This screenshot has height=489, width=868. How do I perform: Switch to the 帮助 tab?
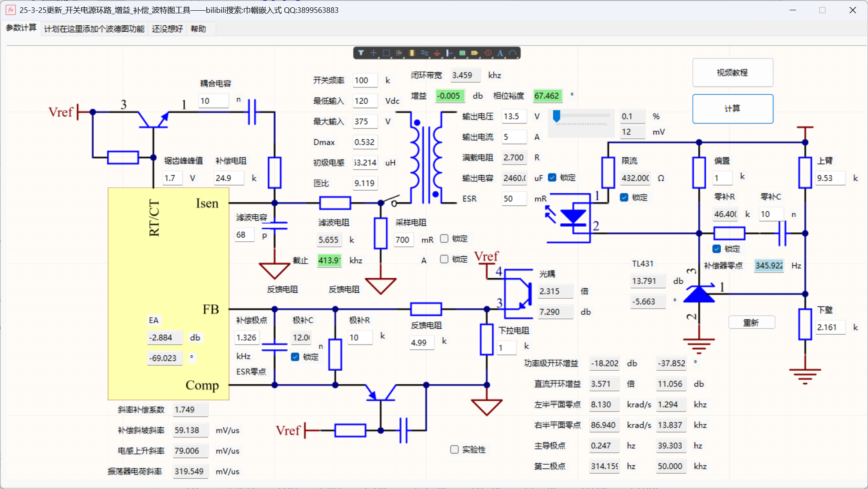(x=198, y=29)
